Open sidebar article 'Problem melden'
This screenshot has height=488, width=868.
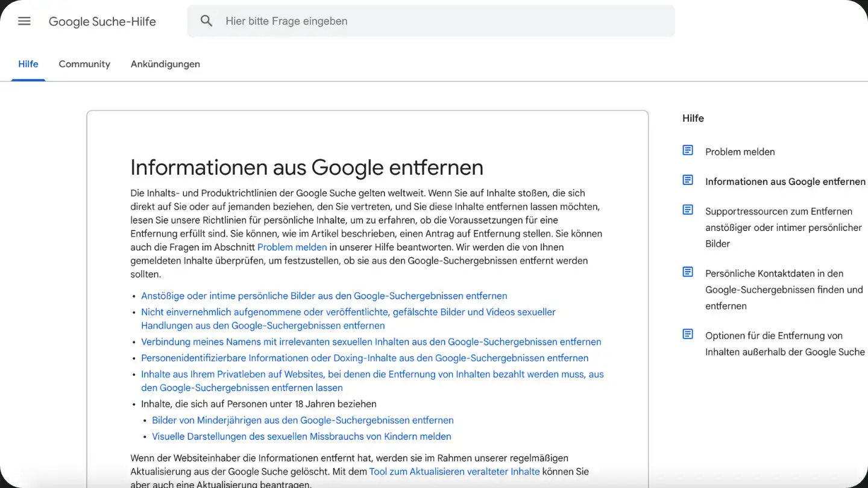740,152
